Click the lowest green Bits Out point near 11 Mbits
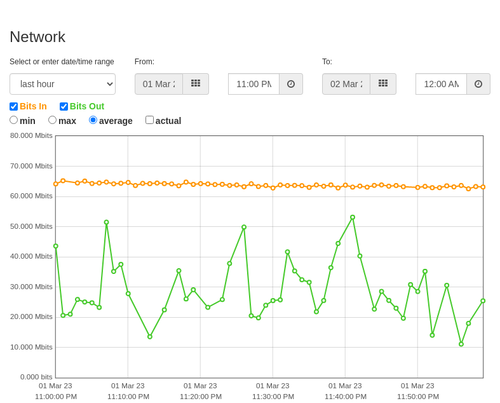The width and height of the screenshot is (500, 403). (461, 344)
